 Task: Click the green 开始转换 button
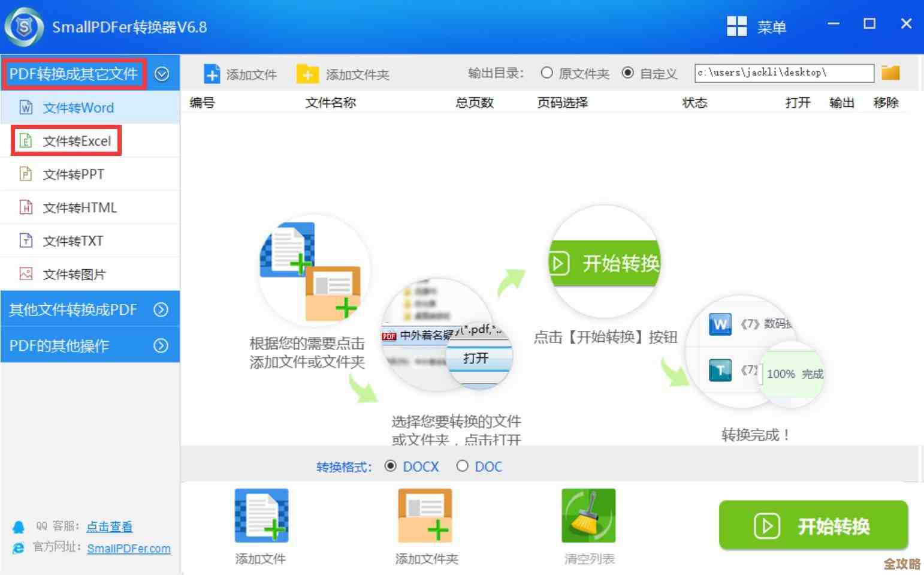point(813,526)
